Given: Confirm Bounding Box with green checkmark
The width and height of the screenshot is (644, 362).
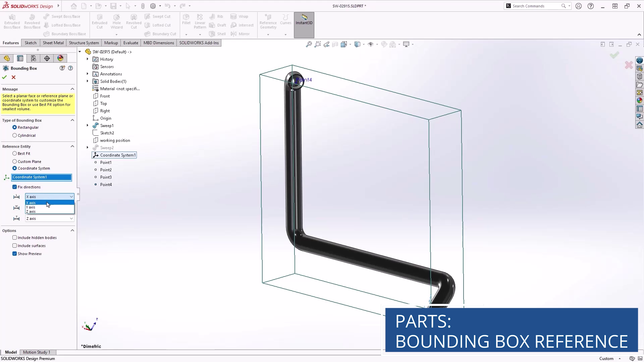Looking at the screenshot, I should pos(4,77).
